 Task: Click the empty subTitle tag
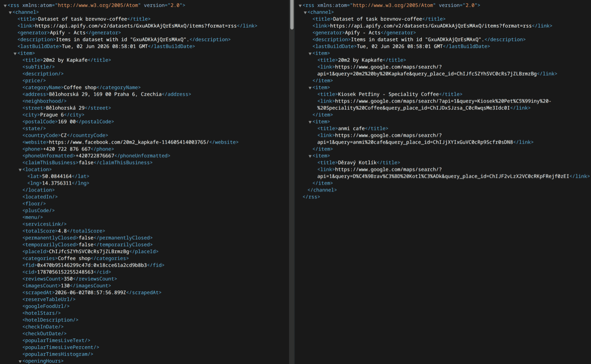point(39,67)
